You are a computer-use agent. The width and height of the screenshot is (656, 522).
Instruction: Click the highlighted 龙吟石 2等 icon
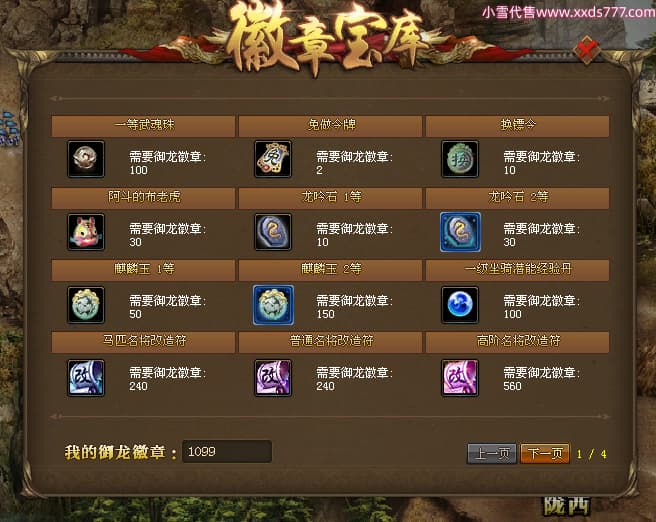pyautogui.click(x=460, y=232)
